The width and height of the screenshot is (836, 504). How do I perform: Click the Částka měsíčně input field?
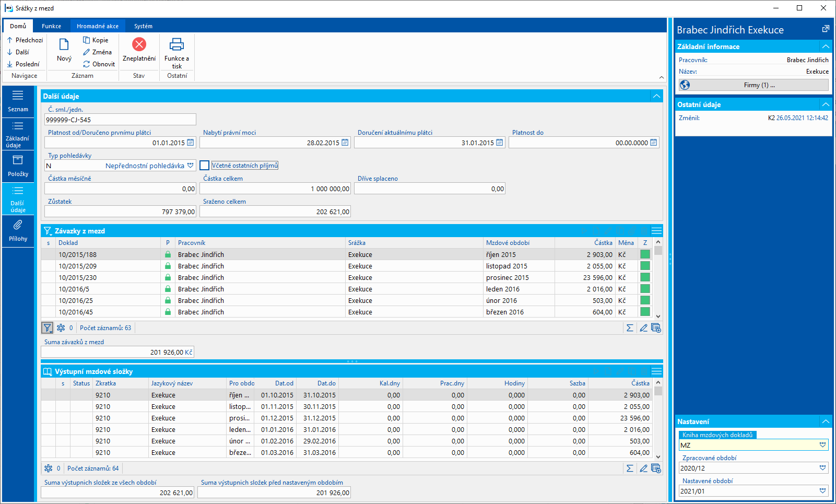point(120,189)
